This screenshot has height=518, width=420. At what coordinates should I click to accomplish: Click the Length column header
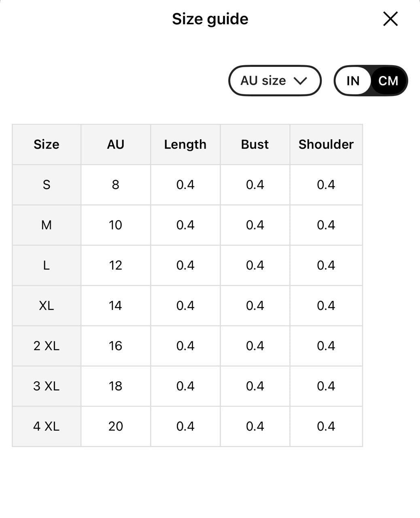pos(185,144)
